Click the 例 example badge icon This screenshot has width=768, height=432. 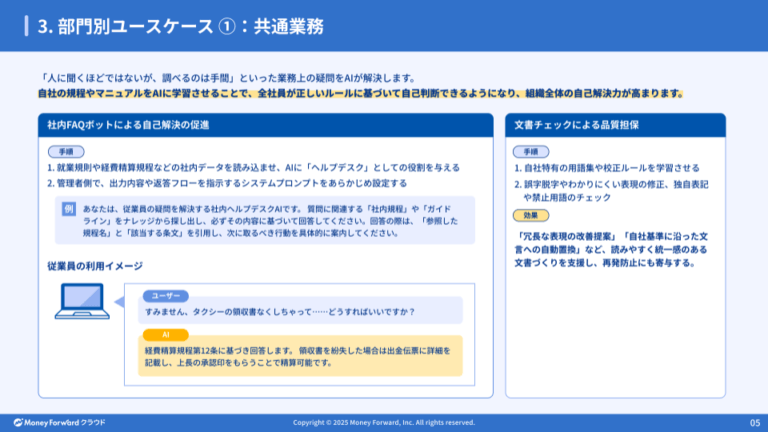pyautogui.click(x=69, y=209)
